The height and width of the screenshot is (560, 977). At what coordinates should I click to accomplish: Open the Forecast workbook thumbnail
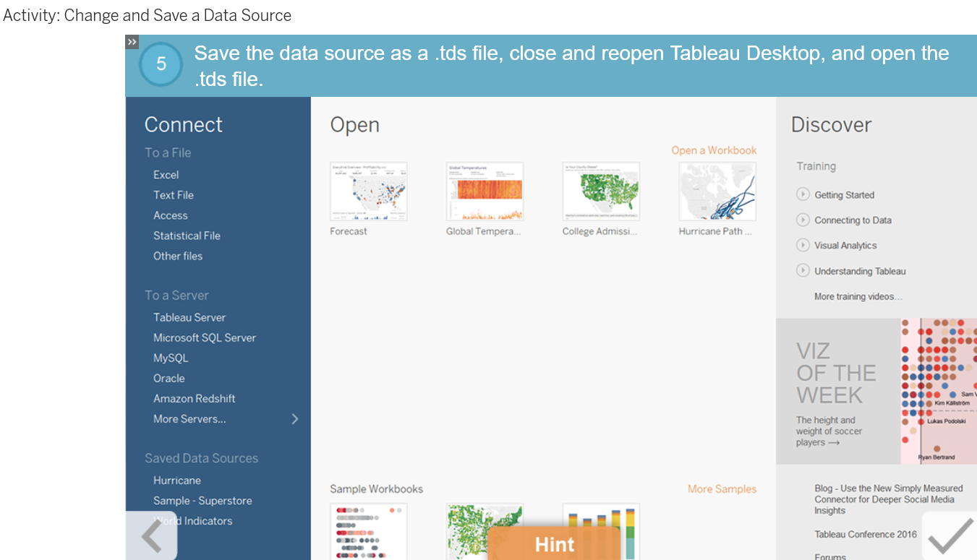[x=369, y=191]
